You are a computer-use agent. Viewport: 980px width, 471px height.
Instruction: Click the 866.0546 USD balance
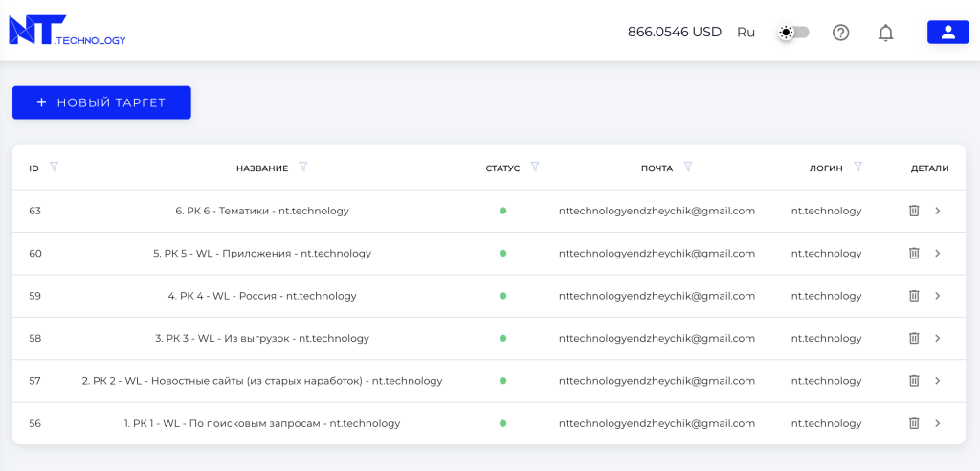675,32
